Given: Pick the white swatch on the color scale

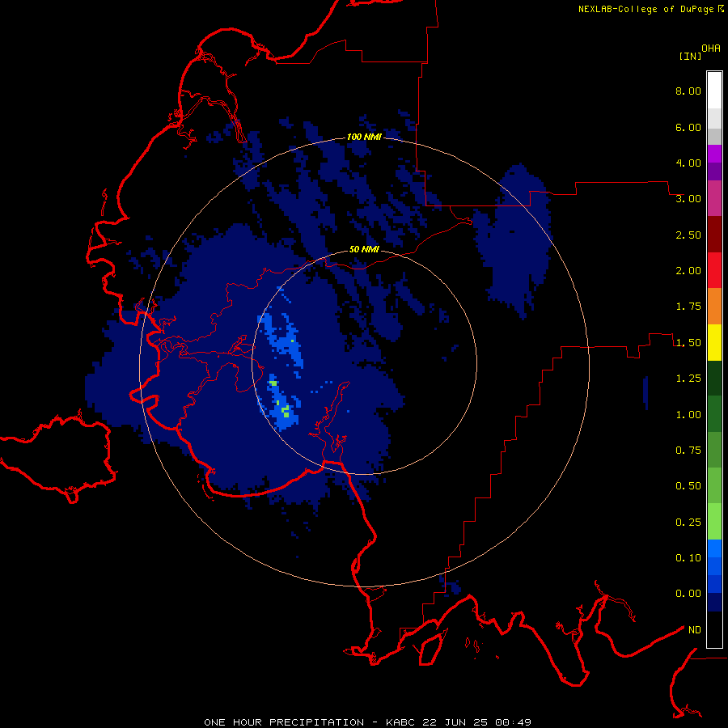Looking at the screenshot, I should click(x=714, y=91).
